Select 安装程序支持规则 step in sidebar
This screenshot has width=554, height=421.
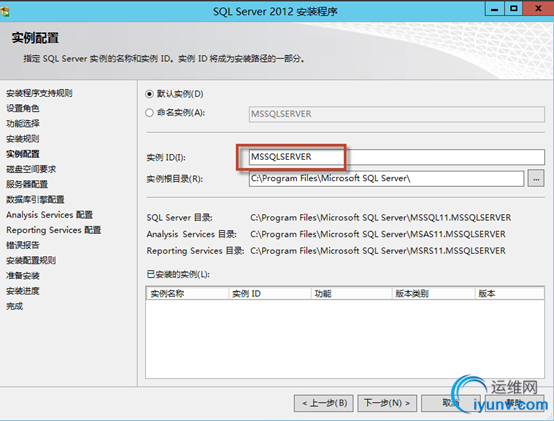(x=39, y=93)
